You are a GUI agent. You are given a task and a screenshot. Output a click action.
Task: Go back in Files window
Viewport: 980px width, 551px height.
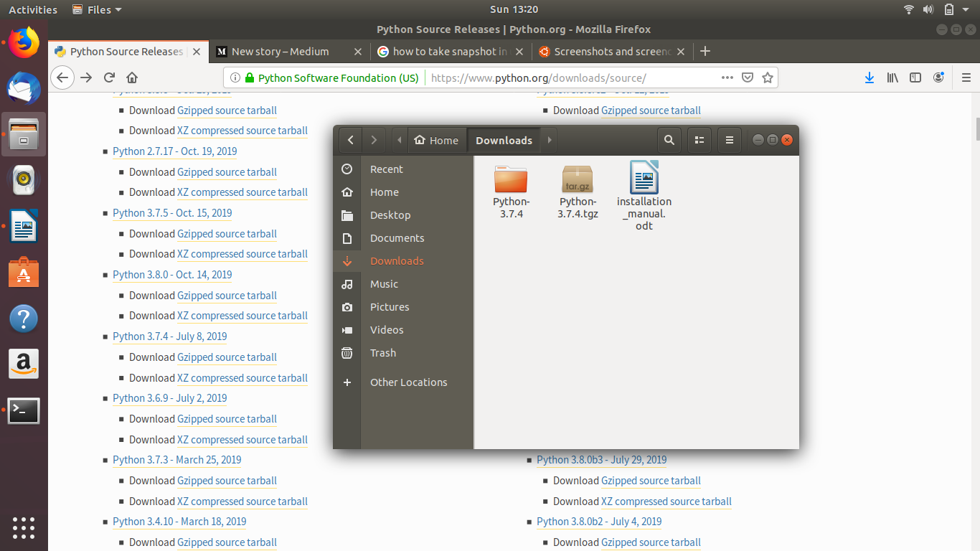coord(350,141)
